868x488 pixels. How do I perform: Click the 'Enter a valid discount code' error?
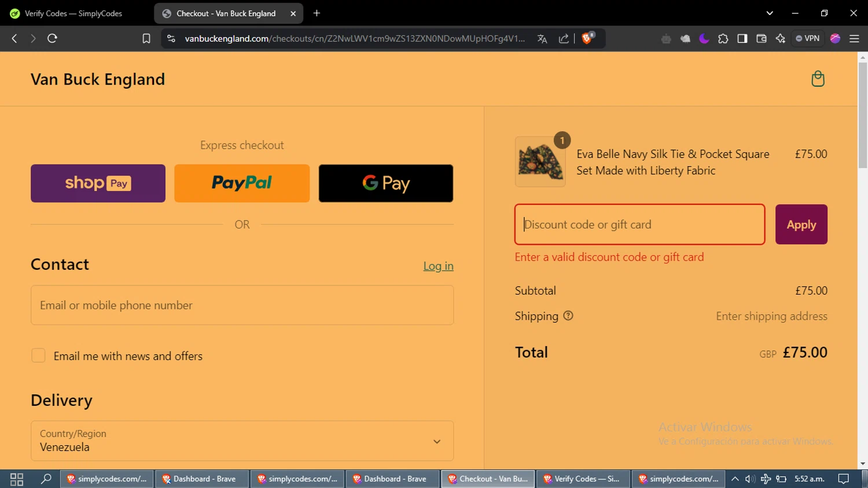(609, 257)
